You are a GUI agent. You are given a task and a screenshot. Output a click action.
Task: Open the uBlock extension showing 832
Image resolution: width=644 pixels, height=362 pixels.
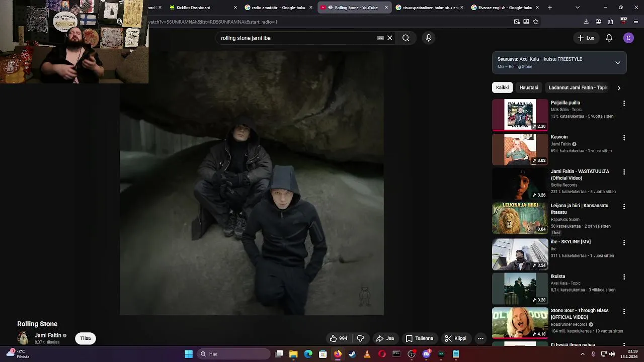click(623, 21)
